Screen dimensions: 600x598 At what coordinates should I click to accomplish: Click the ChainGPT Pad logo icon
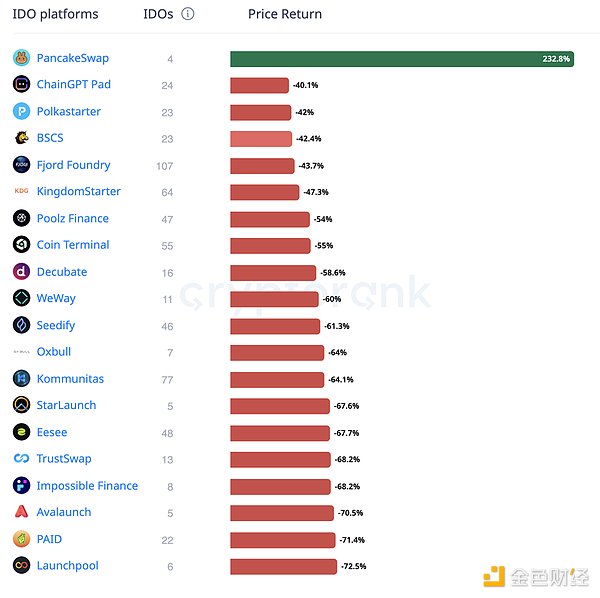22,85
